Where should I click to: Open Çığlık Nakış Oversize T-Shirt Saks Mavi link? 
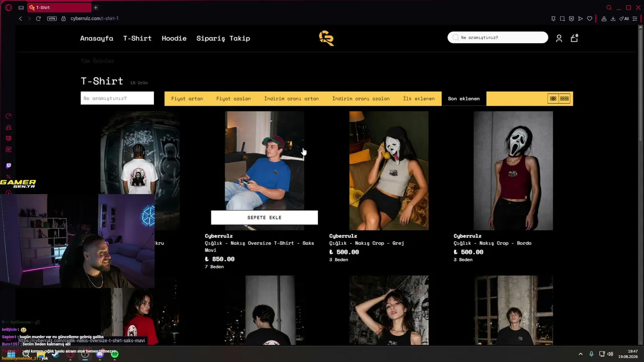(259, 246)
